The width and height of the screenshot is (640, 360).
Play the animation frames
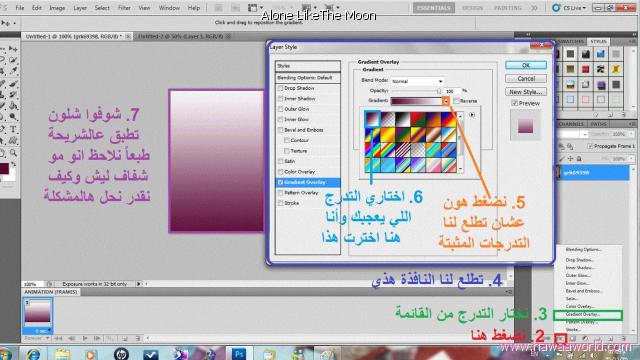pyautogui.click(x=85, y=338)
